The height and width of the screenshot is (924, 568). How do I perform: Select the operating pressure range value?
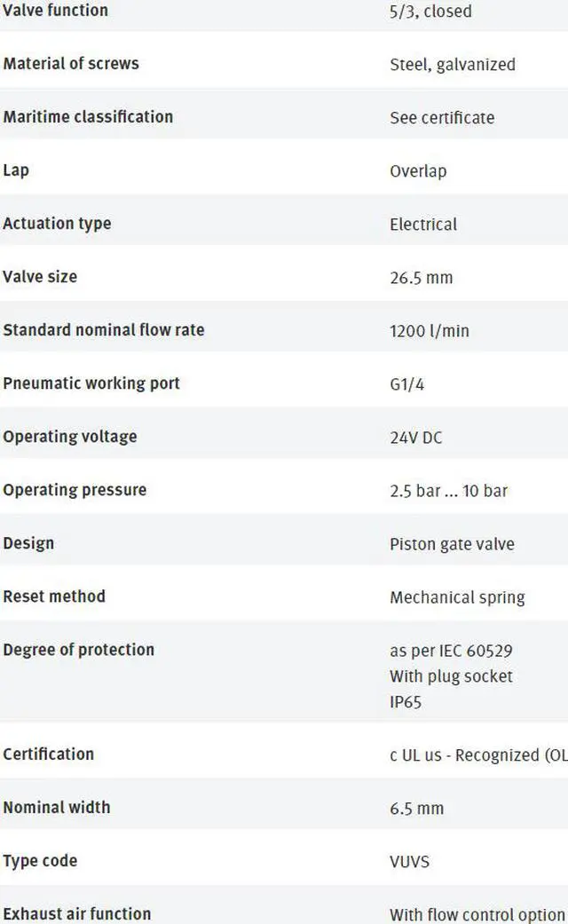448,490
